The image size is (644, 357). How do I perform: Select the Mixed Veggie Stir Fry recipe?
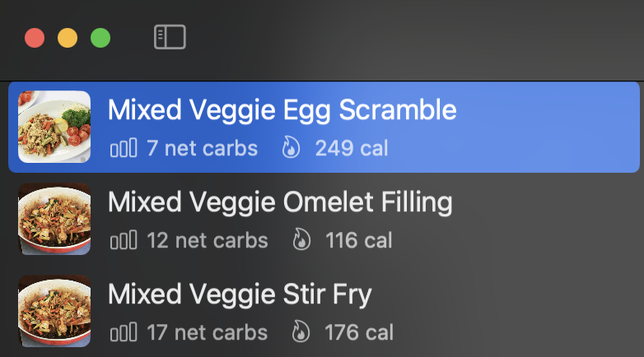(x=324, y=311)
